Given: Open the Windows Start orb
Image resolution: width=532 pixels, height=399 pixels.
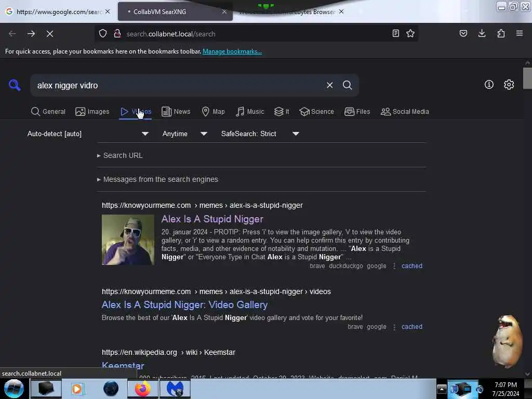Looking at the screenshot, I should point(14,389).
